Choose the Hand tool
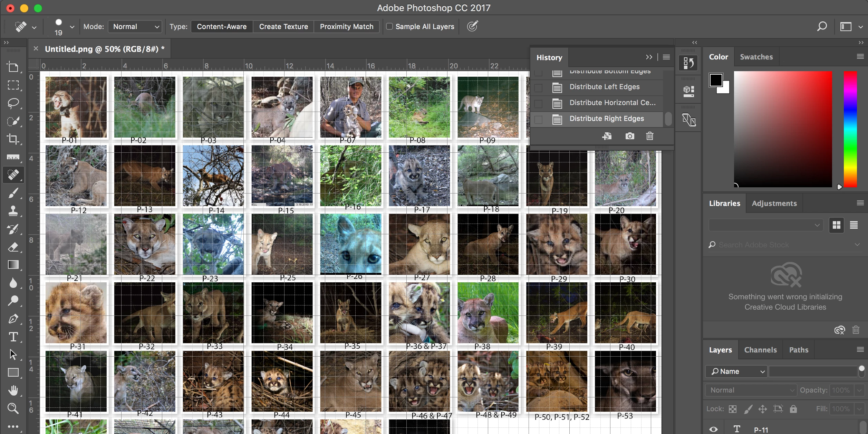The image size is (868, 434). [x=13, y=390]
